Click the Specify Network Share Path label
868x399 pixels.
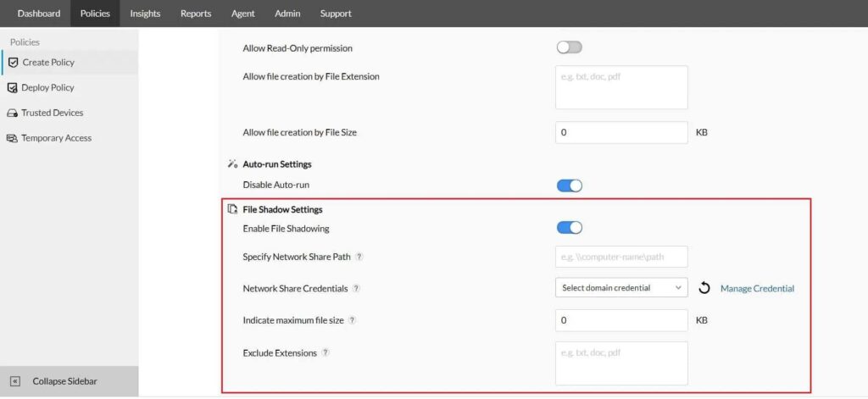298,257
